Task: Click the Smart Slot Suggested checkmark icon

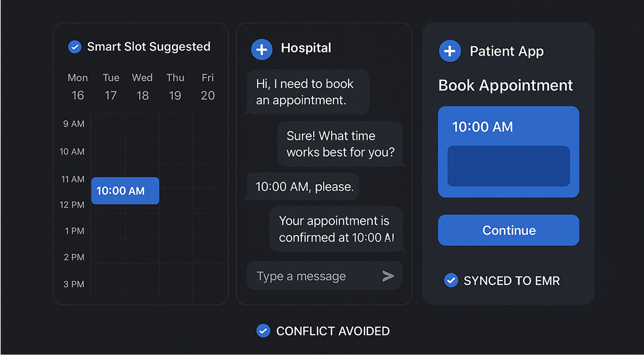Action: pos(75,47)
